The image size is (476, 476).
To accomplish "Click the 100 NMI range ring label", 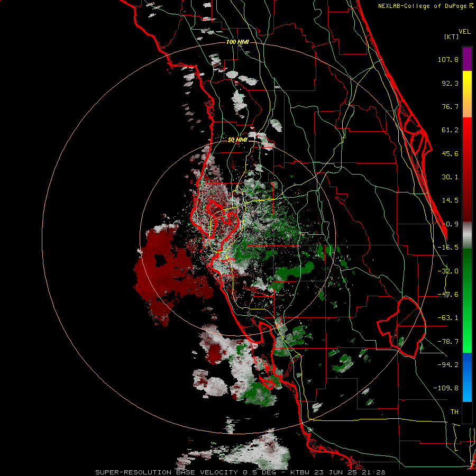I will (237, 42).
